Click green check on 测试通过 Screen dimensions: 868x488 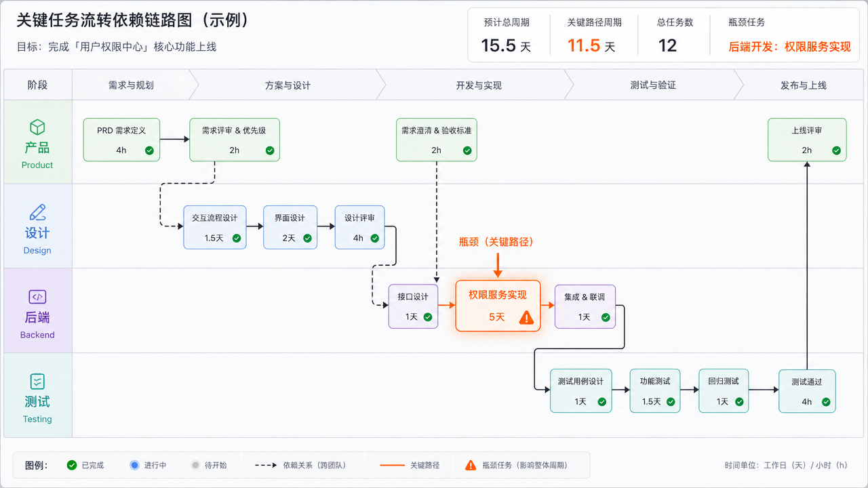coord(826,401)
